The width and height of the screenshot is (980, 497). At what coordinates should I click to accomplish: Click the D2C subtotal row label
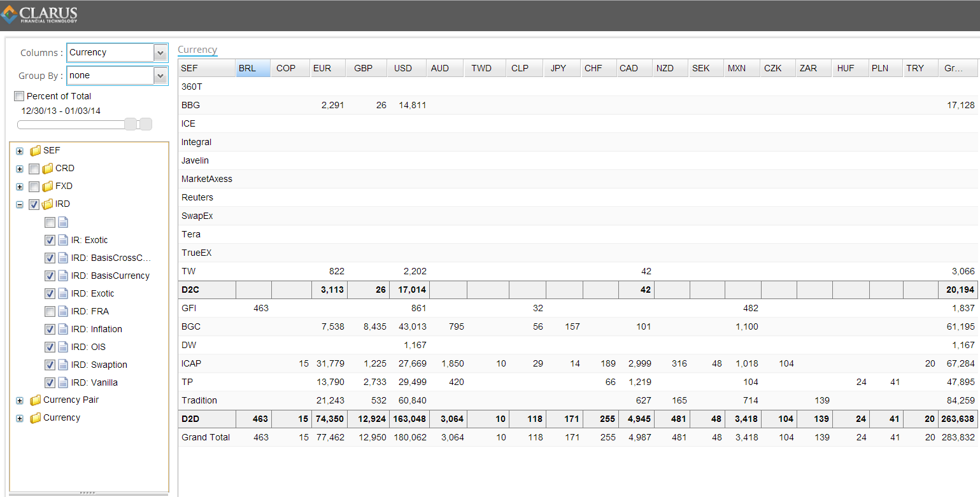191,290
